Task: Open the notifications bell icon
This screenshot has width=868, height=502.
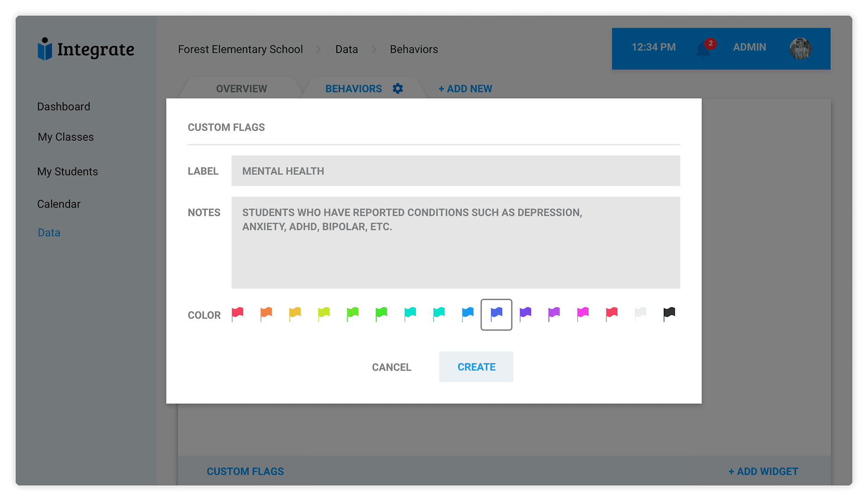Action: click(x=703, y=48)
